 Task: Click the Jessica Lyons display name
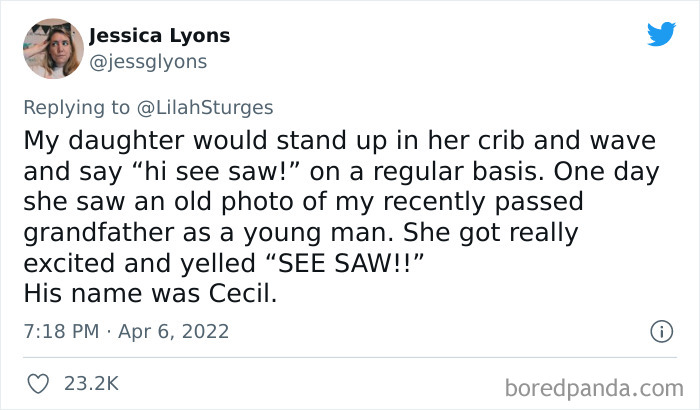click(159, 36)
